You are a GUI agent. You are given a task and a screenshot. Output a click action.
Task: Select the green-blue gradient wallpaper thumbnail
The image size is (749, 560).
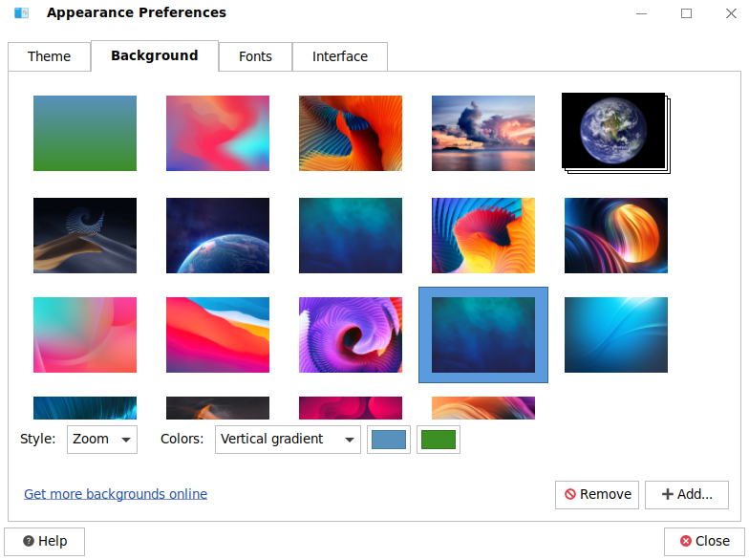click(85, 133)
